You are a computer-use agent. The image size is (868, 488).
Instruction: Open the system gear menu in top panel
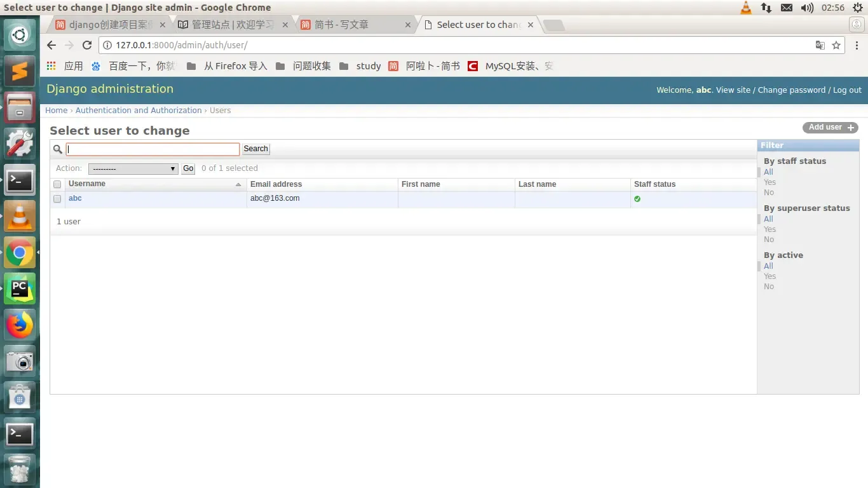pyautogui.click(x=858, y=8)
